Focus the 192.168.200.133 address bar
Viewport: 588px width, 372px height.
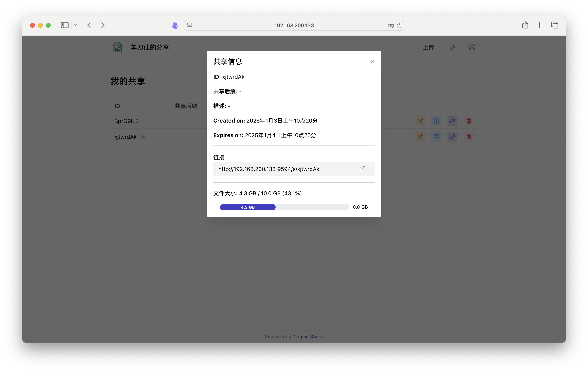(294, 25)
